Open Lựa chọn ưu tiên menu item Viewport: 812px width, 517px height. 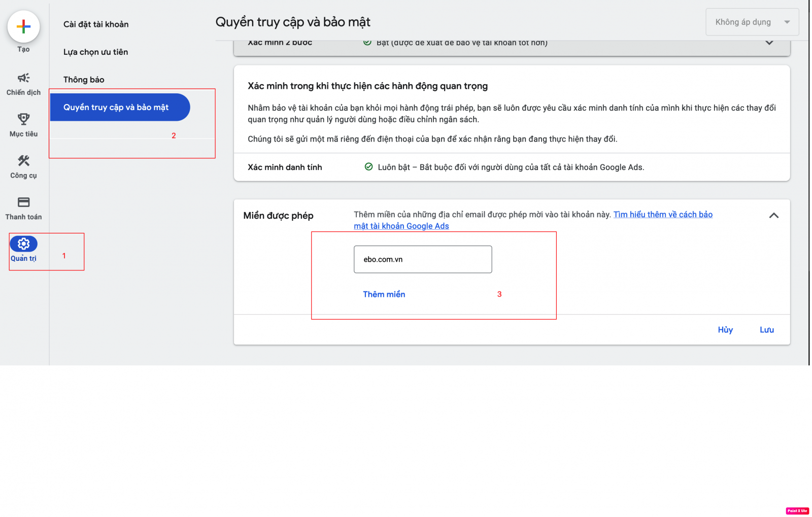tap(95, 52)
